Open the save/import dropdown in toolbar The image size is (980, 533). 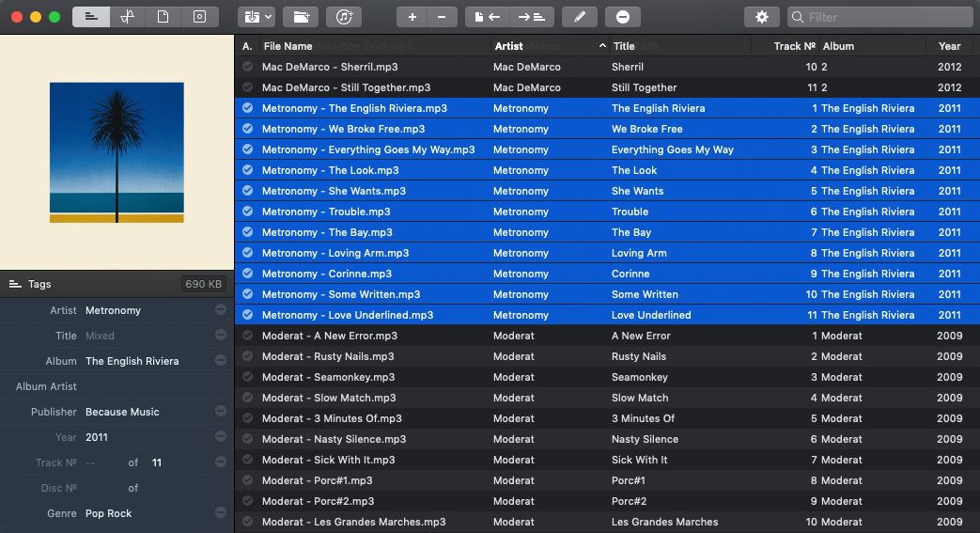(257, 17)
